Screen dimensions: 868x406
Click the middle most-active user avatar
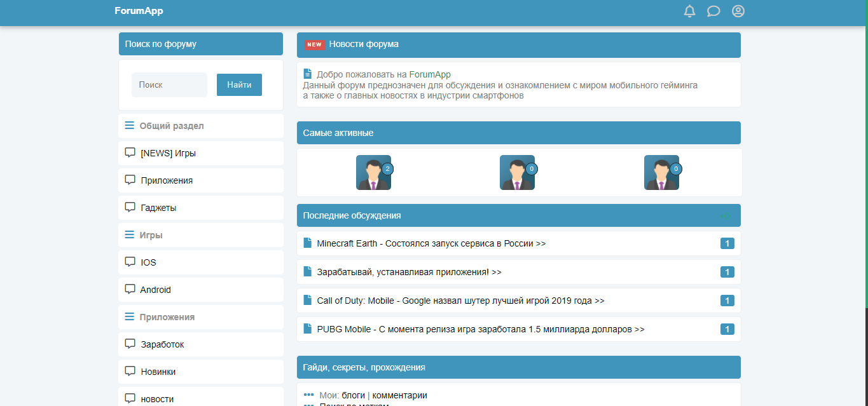517,172
